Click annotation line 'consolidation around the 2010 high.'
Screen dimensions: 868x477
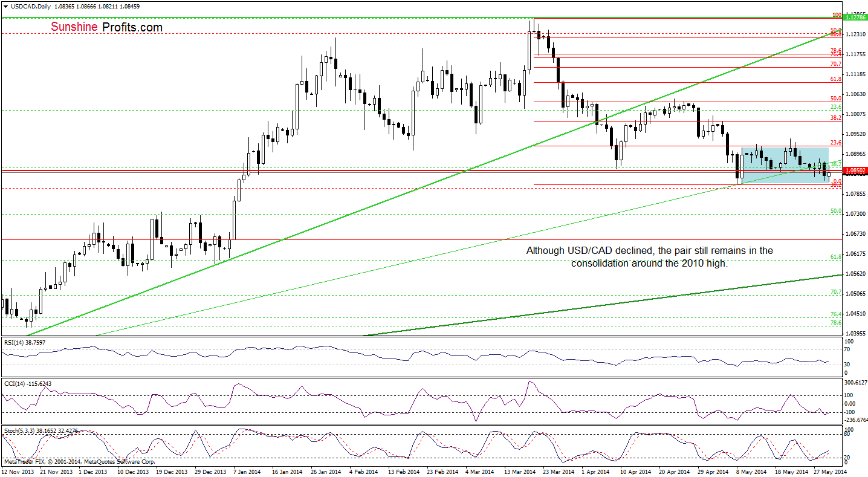tap(649, 264)
